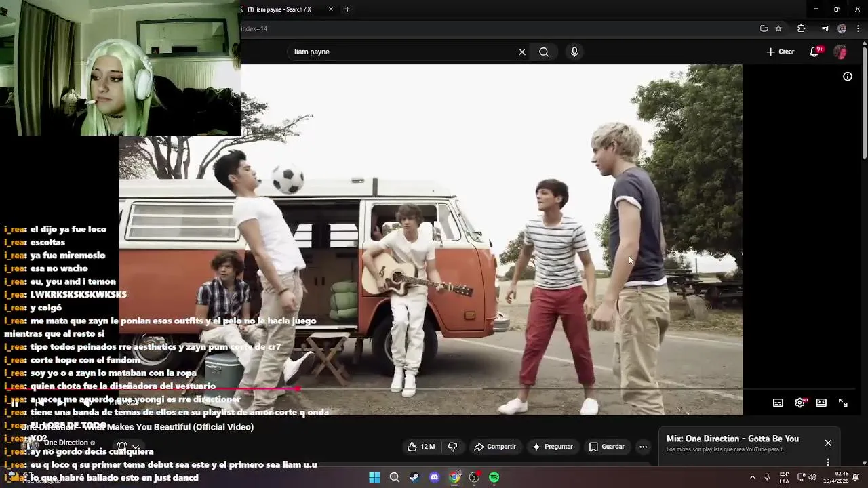
Task: Open the Chrome profile avatar
Action: click(842, 28)
